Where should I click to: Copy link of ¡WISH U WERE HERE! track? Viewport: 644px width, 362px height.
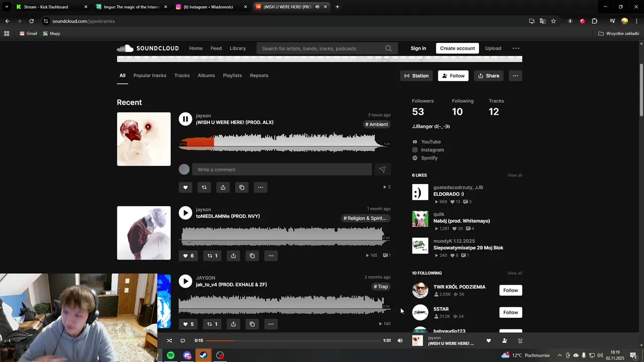point(242,188)
